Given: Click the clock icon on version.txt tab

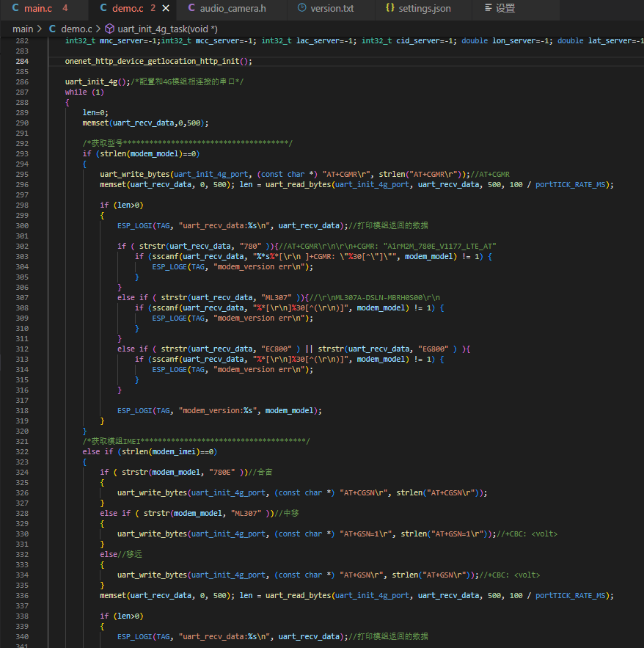Looking at the screenshot, I should pyautogui.click(x=302, y=7).
